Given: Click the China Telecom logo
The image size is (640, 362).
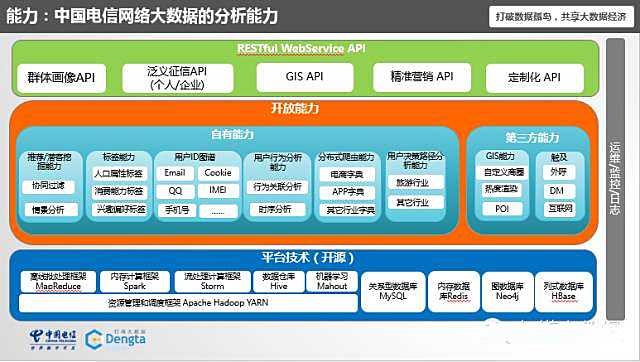Looking at the screenshot, I should pos(53,340).
